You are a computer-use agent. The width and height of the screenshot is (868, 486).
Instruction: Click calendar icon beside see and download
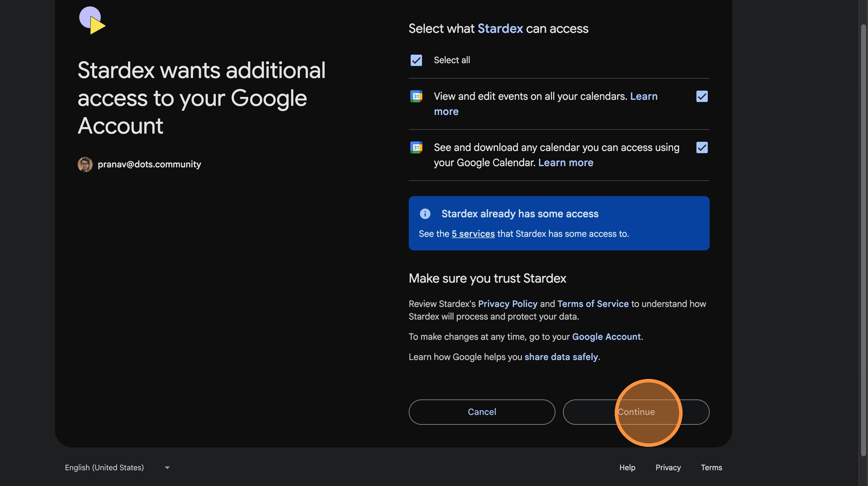[416, 147]
